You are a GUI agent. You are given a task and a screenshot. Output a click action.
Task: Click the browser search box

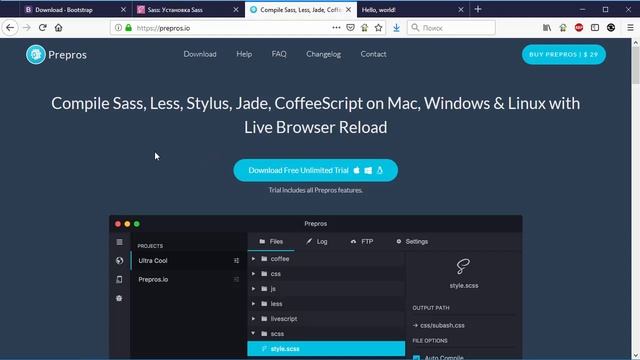(x=451, y=28)
